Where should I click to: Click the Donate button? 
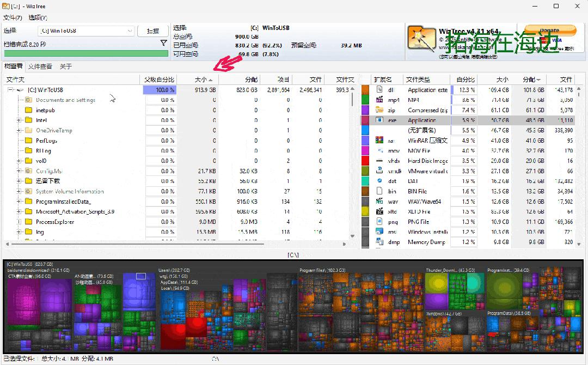(x=550, y=30)
